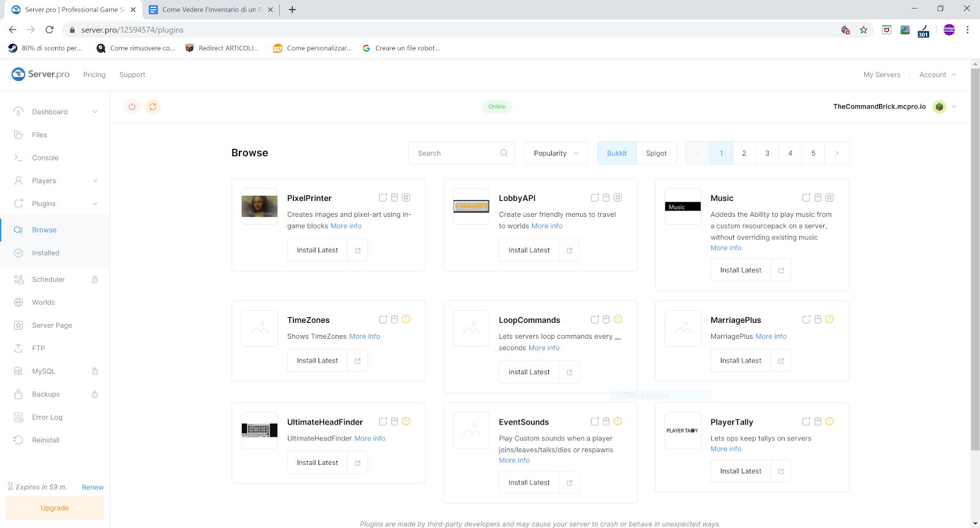This screenshot has height=528, width=980.
Task: Open the Pricing page link
Action: [94, 75]
